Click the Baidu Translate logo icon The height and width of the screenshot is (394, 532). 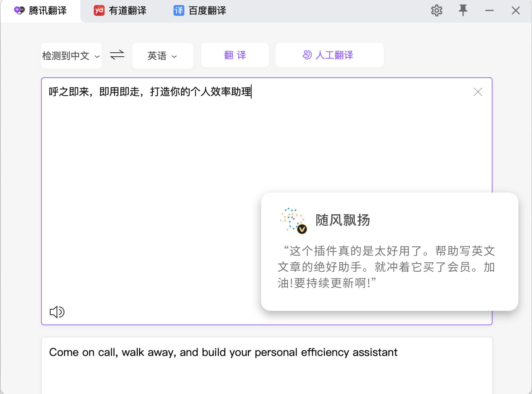(179, 10)
